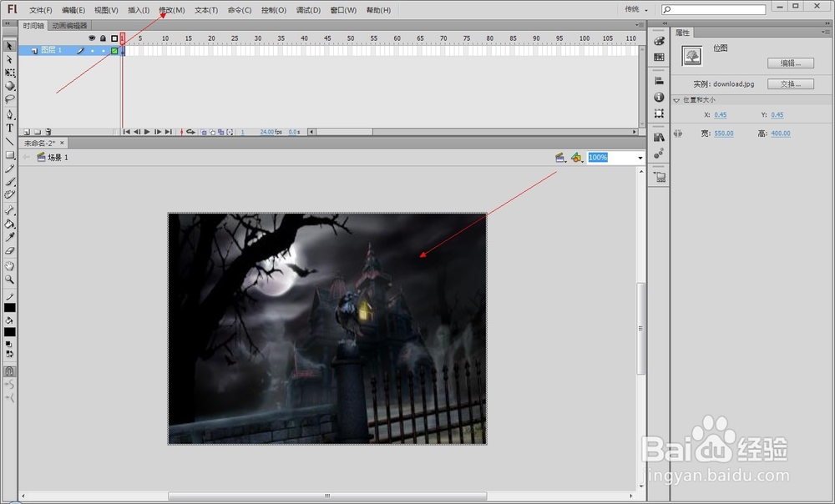Screen dimensions: 835x504
Task: Open the Project panel folder icon
Action: [x=660, y=177]
